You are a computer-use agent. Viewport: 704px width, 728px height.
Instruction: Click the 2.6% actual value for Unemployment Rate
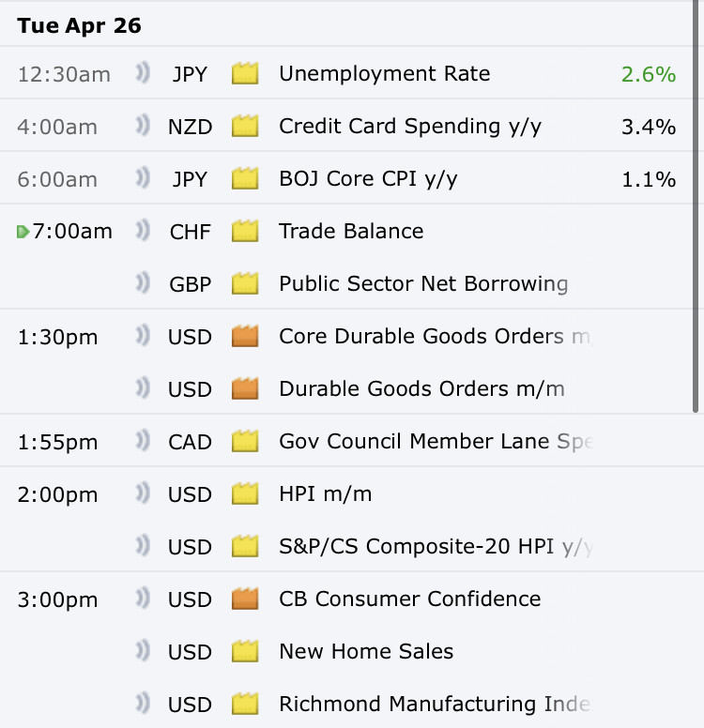point(648,74)
